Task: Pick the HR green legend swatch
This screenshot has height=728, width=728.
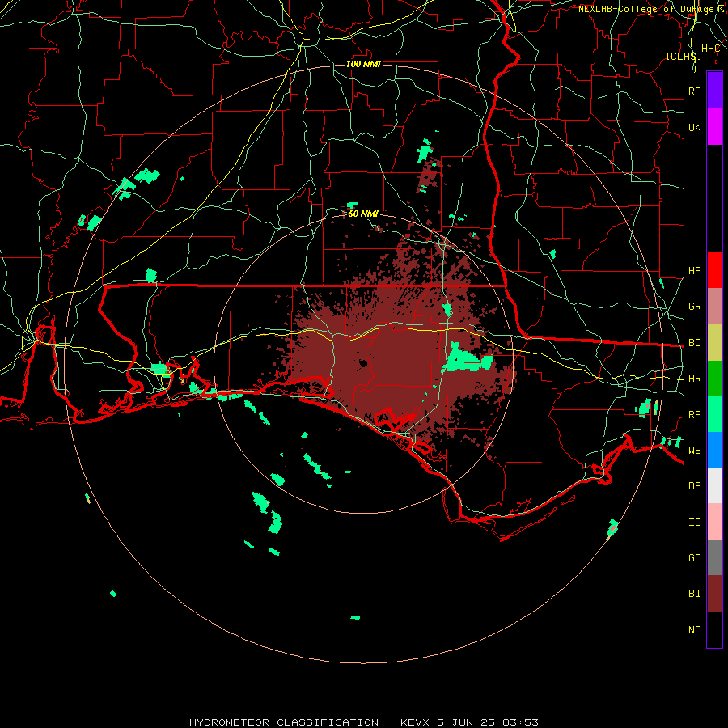Action: click(x=714, y=379)
